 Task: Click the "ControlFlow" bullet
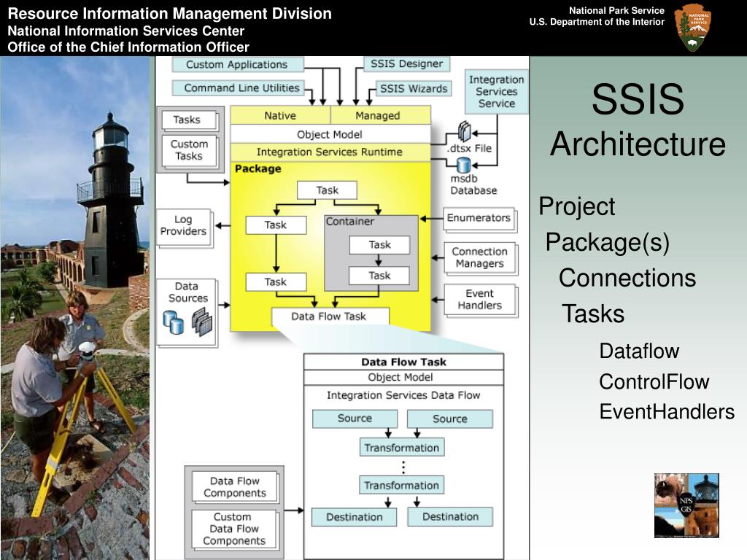click(654, 381)
